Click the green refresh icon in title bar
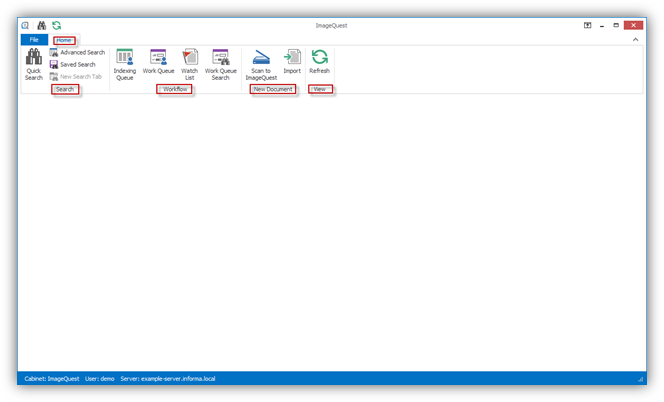This screenshot has width=664, height=402. pyautogui.click(x=56, y=25)
